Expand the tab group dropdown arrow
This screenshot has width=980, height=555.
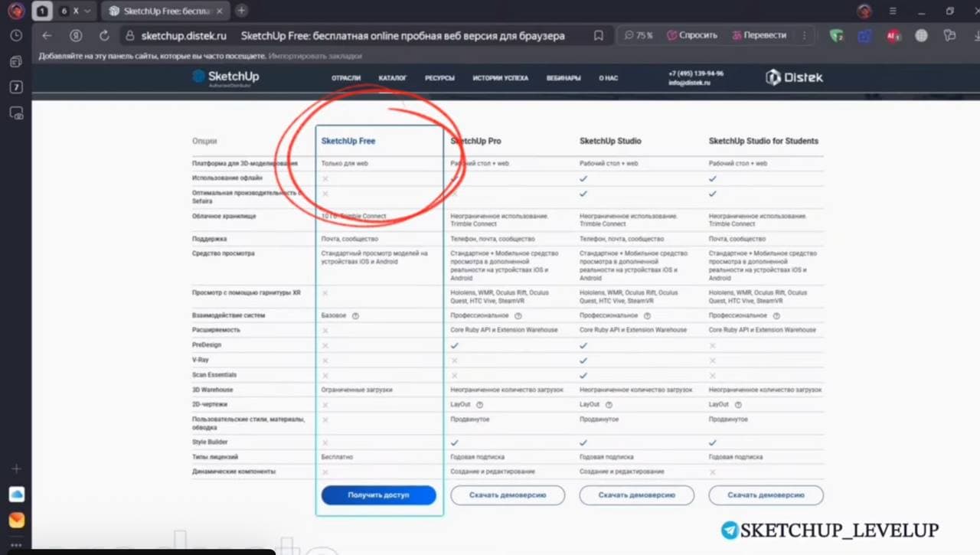(x=87, y=11)
